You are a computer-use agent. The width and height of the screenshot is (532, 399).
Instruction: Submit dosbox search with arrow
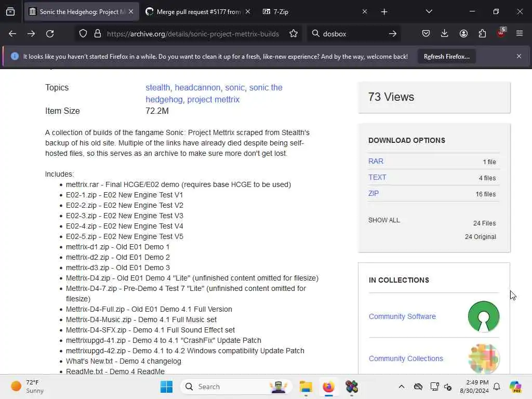pyautogui.click(x=393, y=34)
